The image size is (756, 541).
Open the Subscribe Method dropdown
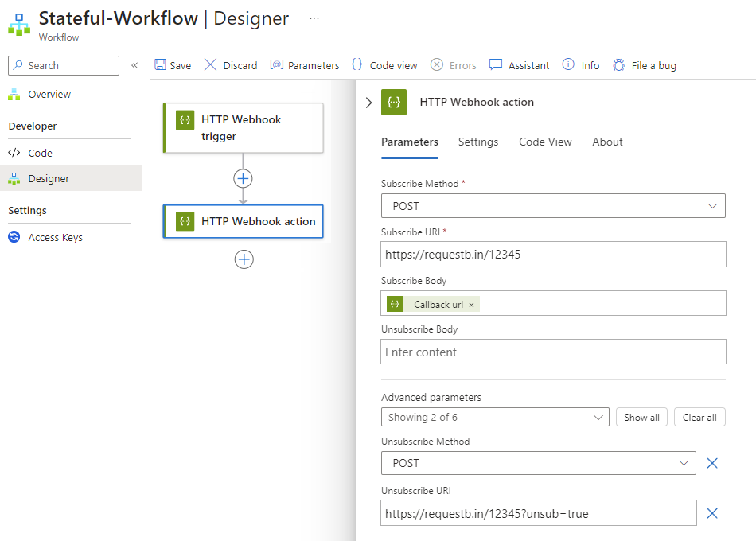(x=553, y=206)
